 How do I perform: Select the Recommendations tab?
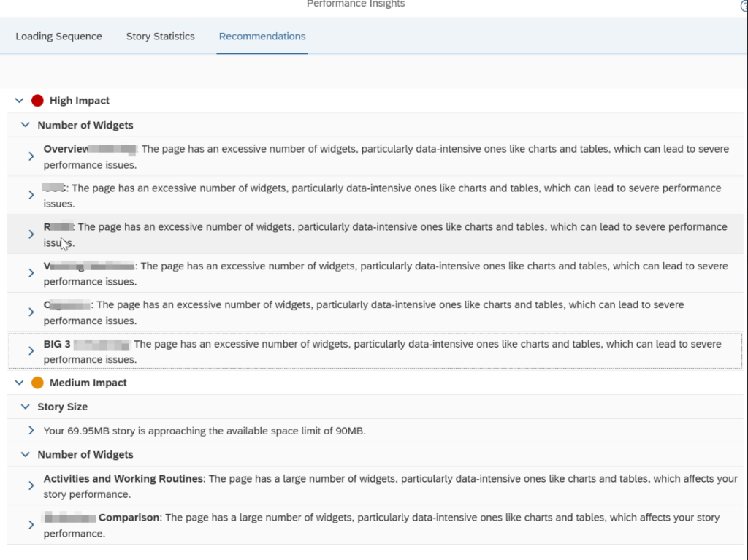[262, 37]
